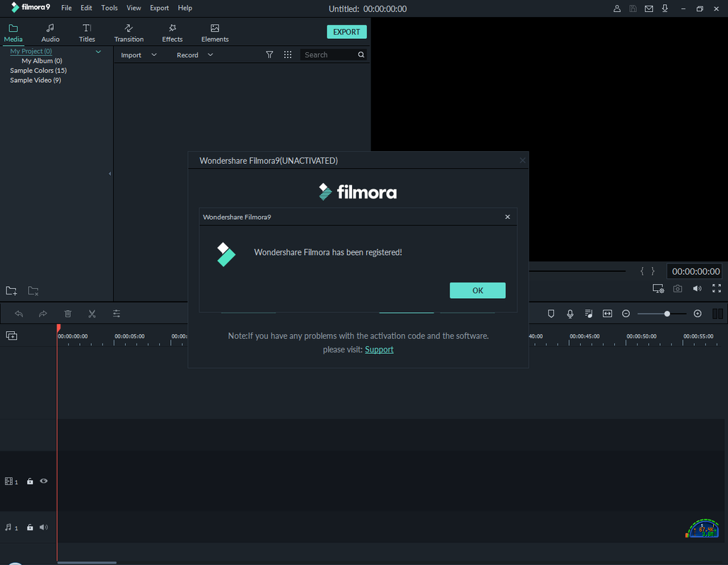728x565 pixels.
Task: Click the add new folder icon
Action: tap(11, 291)
